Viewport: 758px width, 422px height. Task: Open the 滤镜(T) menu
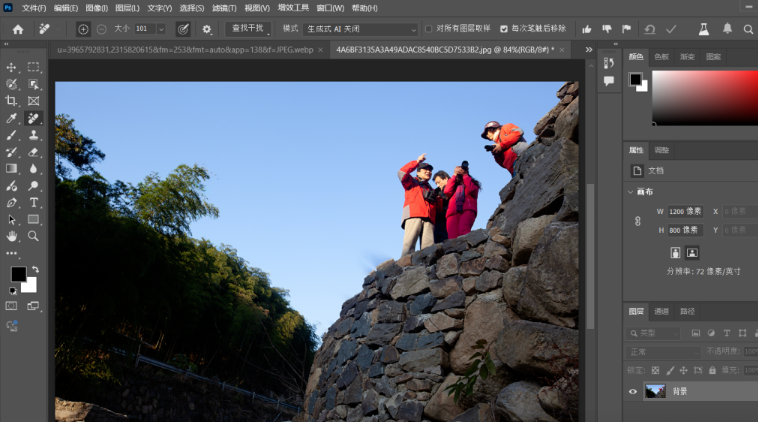225,7
